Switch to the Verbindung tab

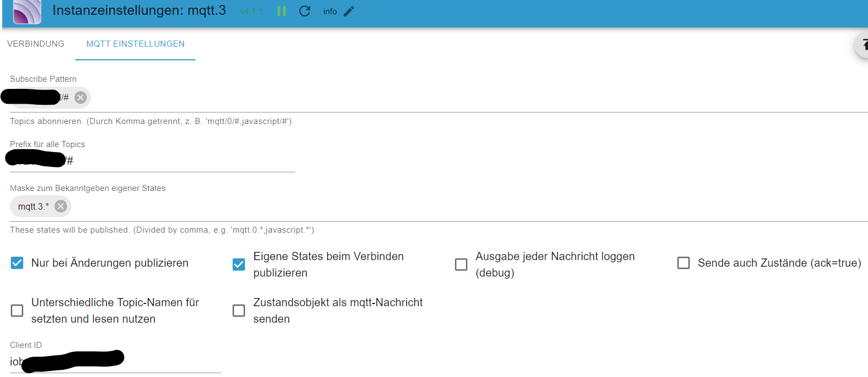pos(36,44)
